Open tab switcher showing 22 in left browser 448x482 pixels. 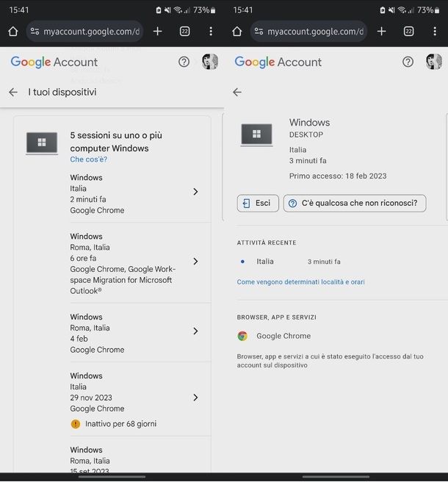tap(184, 32)
